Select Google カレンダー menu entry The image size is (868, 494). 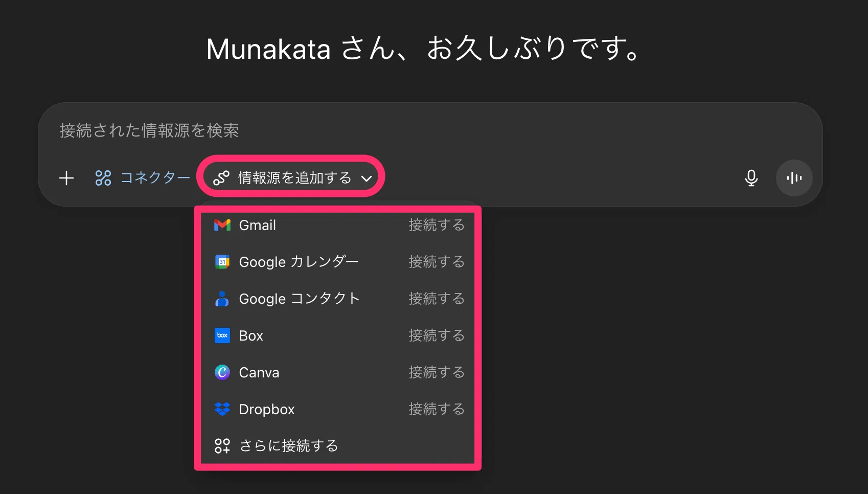coord(299,262)
